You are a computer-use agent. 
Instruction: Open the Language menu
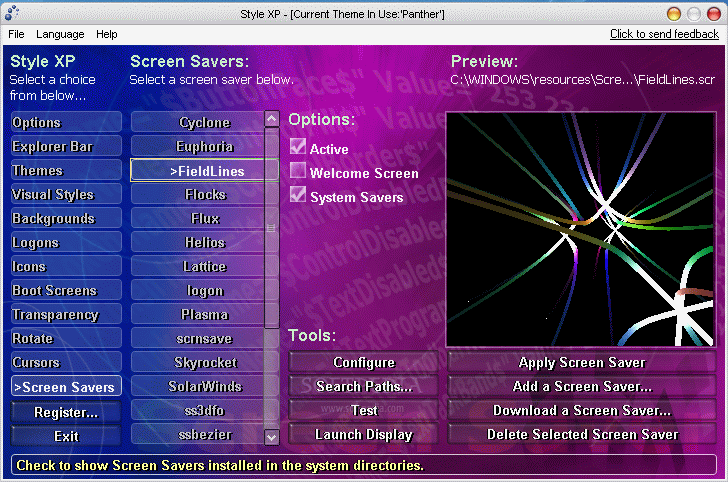tap(60, 34)
